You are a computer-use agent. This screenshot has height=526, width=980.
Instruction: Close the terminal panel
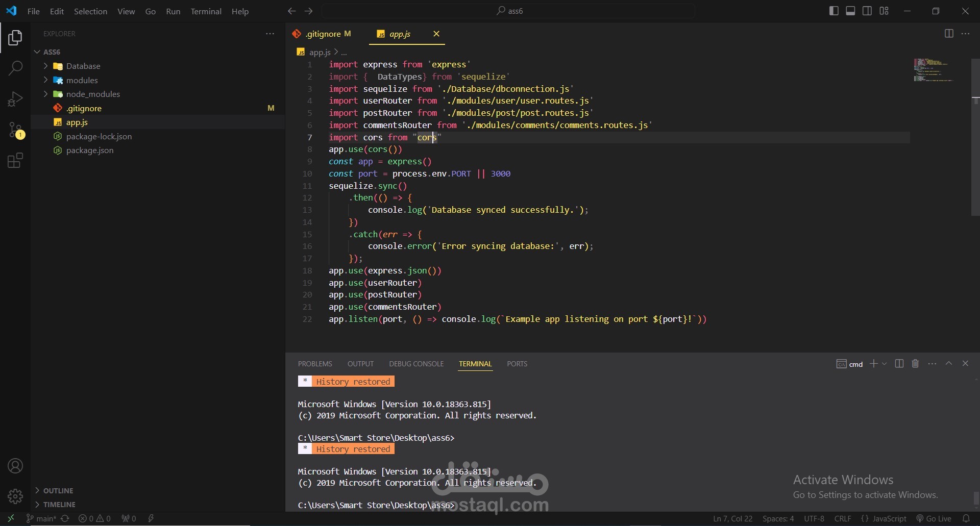965,364
